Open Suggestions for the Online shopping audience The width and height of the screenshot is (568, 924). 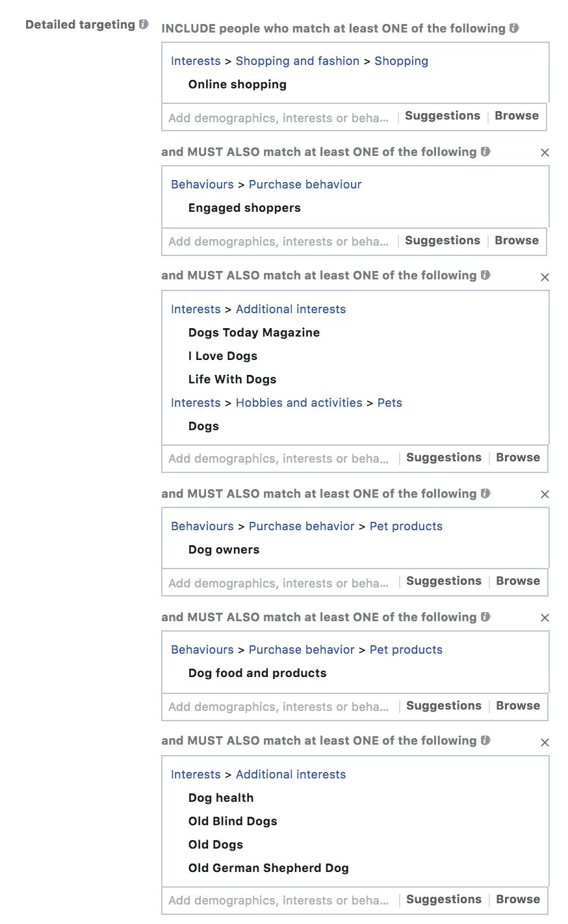tap(442, 116)
